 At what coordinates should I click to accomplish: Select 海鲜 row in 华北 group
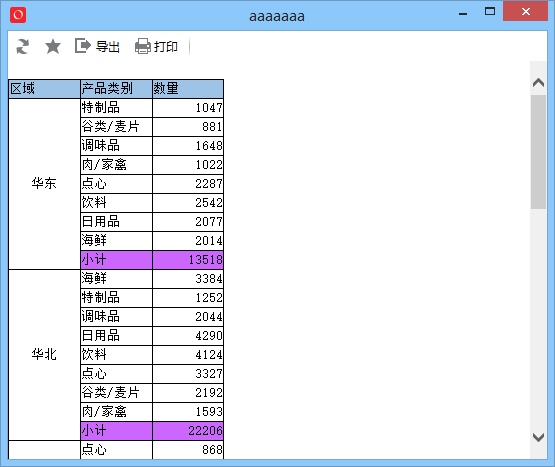(x=116, y=279)
